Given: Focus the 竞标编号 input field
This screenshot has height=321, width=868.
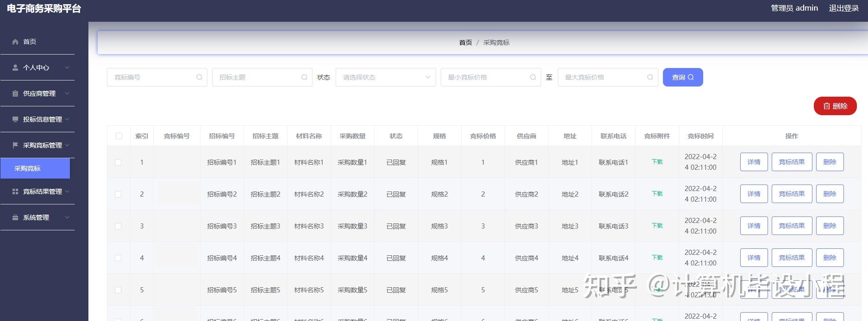Looking at the screenshot, I should (x=157, y=77).
